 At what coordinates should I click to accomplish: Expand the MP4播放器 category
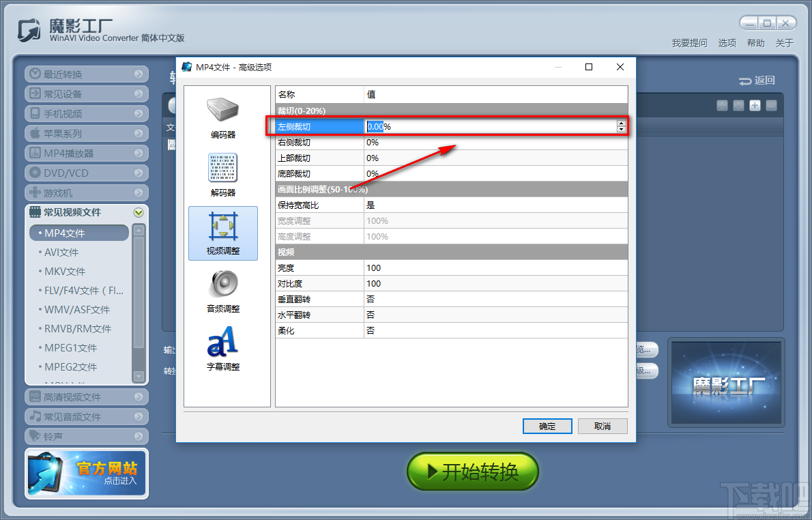87,153
